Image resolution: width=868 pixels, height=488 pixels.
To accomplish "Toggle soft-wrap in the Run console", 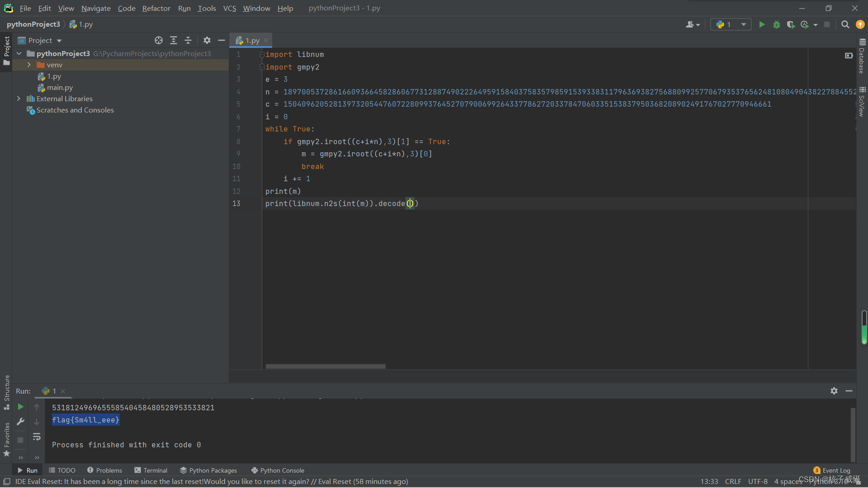I will tap(37, 437).
